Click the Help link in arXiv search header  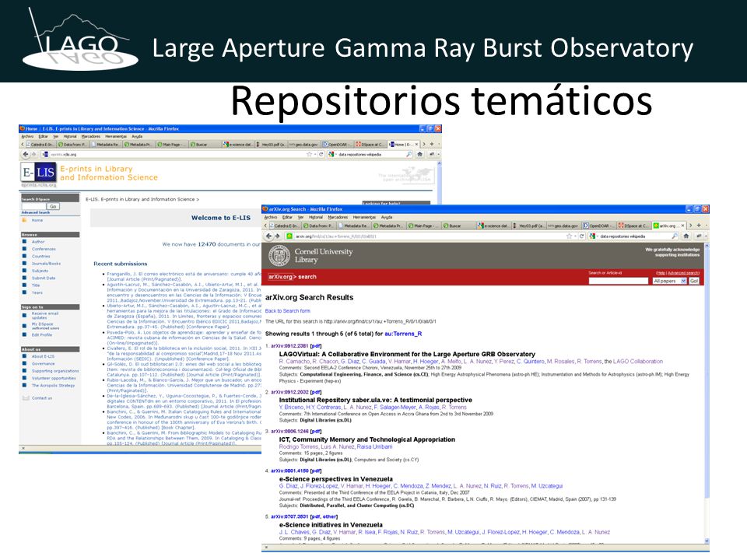pos(661,273)
